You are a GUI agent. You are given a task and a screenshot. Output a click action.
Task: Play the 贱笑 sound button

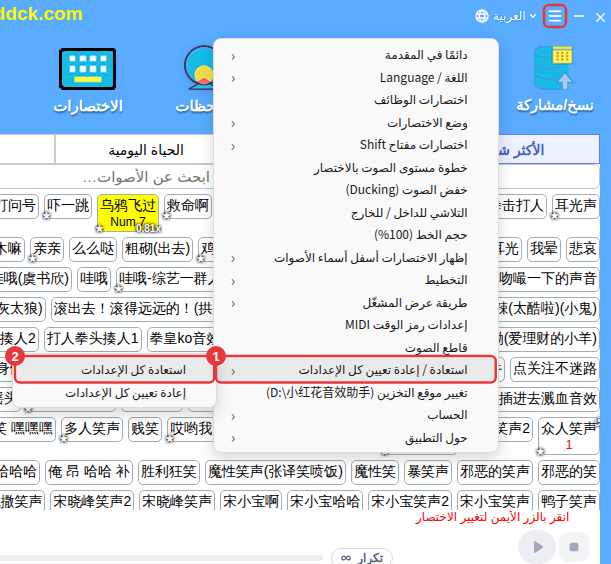coord(145,429)
